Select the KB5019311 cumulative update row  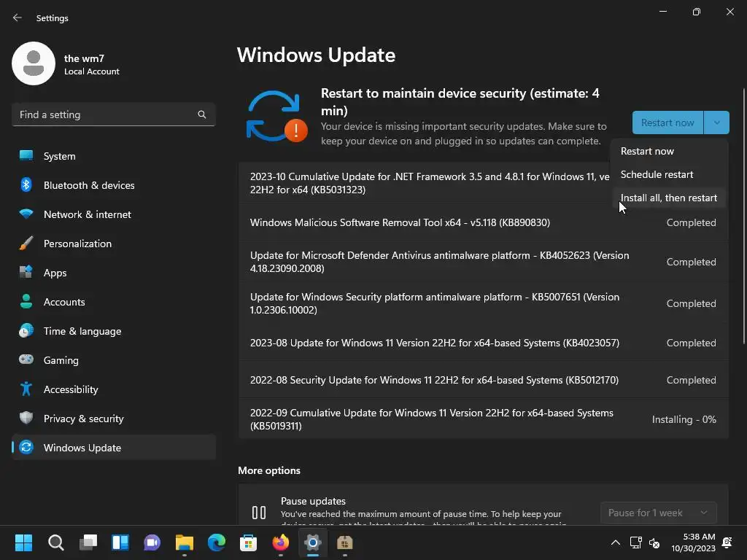click(483, 419)
